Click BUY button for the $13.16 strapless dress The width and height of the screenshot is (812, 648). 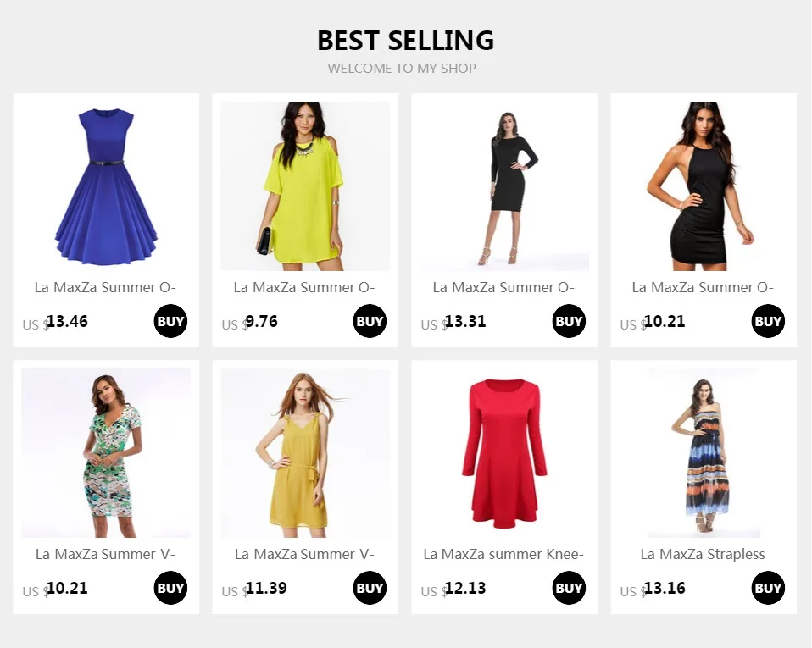768,588
